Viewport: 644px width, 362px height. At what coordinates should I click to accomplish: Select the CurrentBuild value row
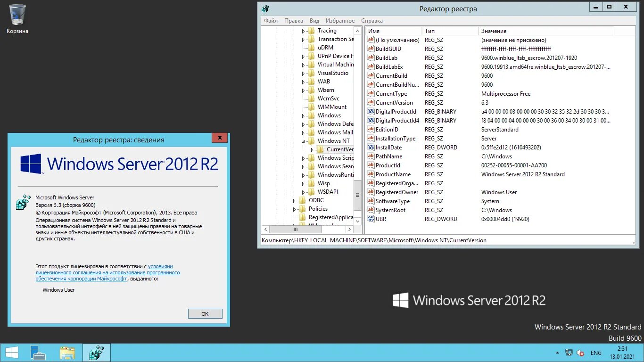[x=490, y=76]
